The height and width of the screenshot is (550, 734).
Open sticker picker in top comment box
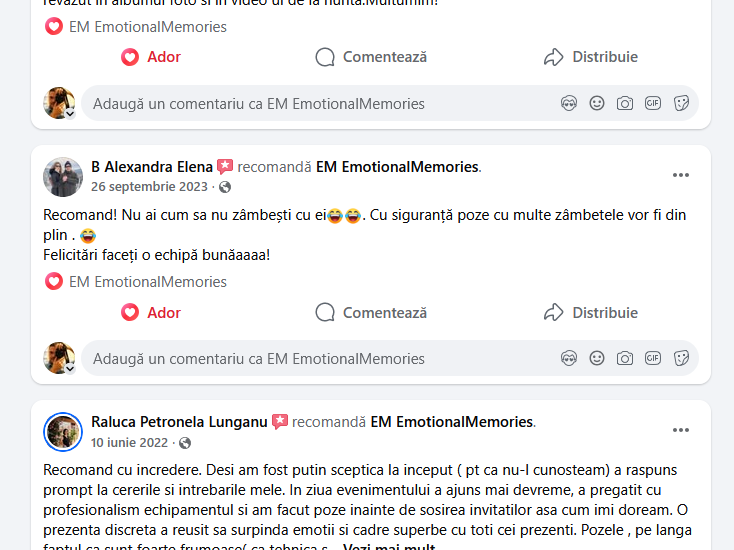(681, 103)
